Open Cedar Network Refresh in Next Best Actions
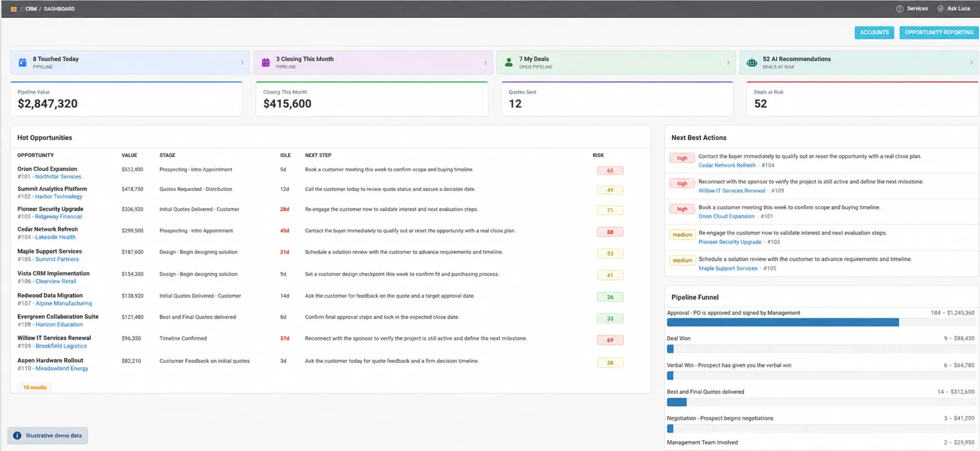The image size is (980, 451). pos(727,165)
